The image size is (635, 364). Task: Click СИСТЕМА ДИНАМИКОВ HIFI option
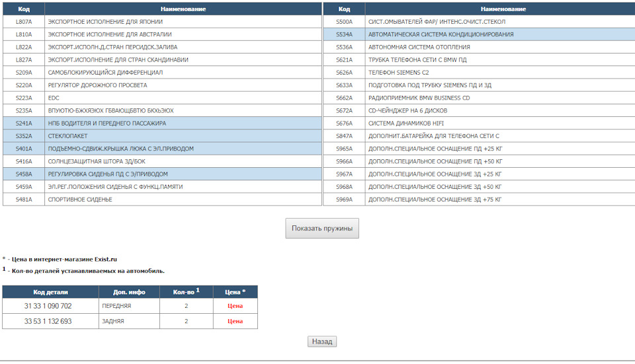click(479, 123)
